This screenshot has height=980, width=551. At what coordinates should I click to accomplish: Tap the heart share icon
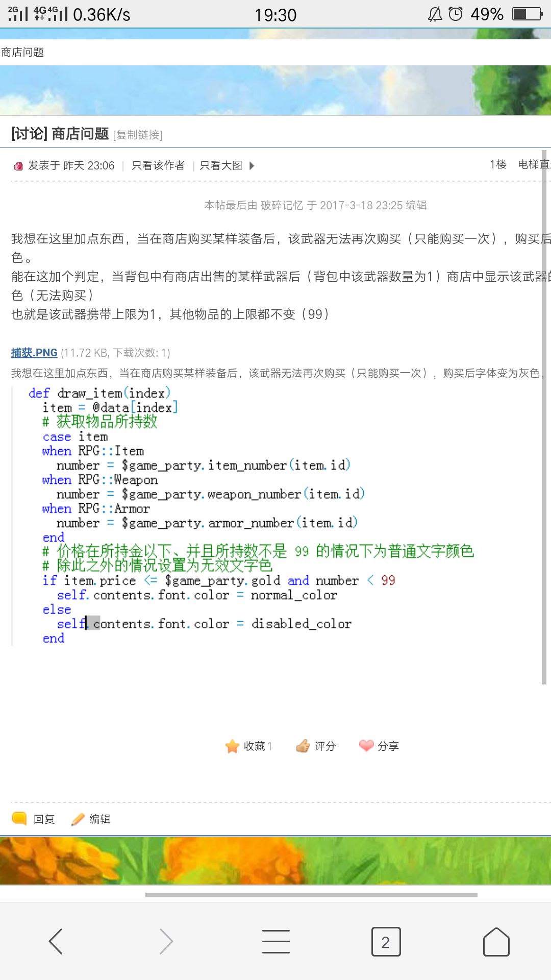tap(366, 746)
